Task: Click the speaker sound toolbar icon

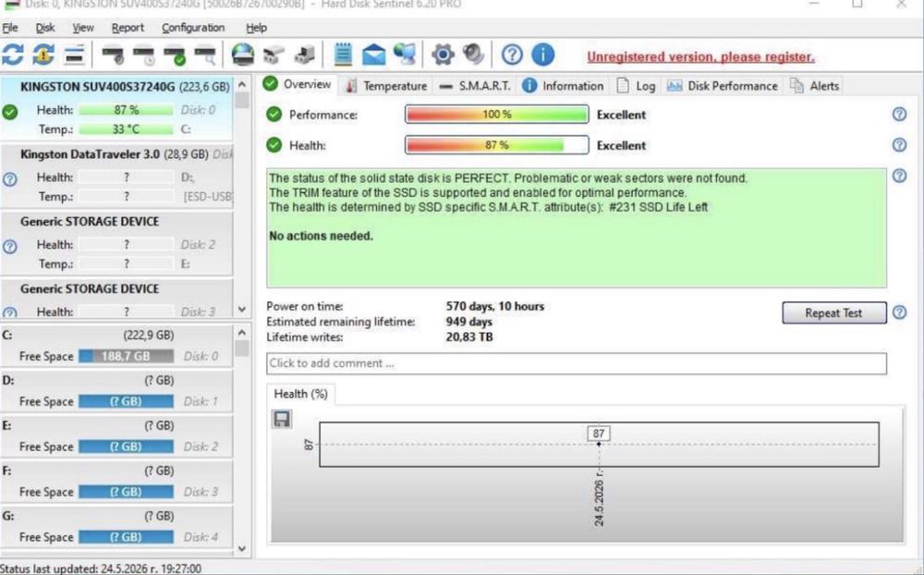Action: 473,55
